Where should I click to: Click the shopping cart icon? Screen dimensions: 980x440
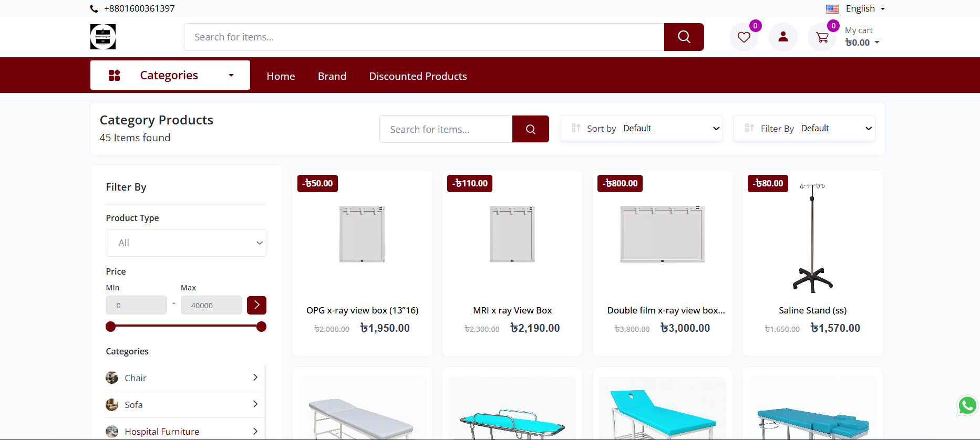coord(822,37)
